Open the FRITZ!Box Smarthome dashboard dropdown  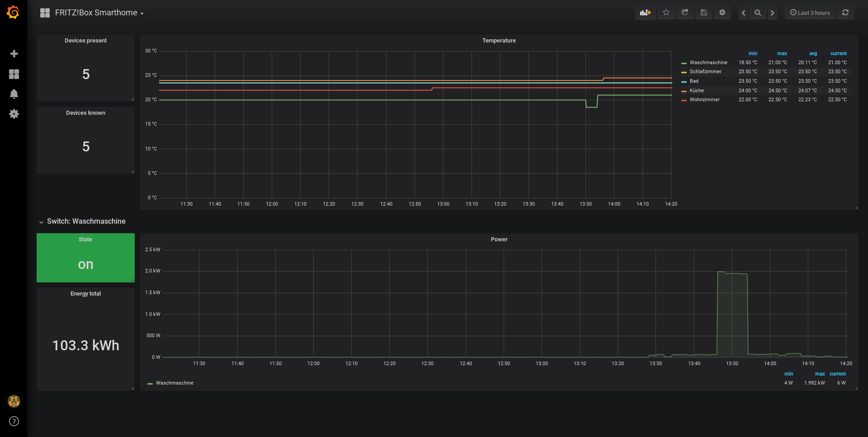pyautogui.click(x=99, y=13)
